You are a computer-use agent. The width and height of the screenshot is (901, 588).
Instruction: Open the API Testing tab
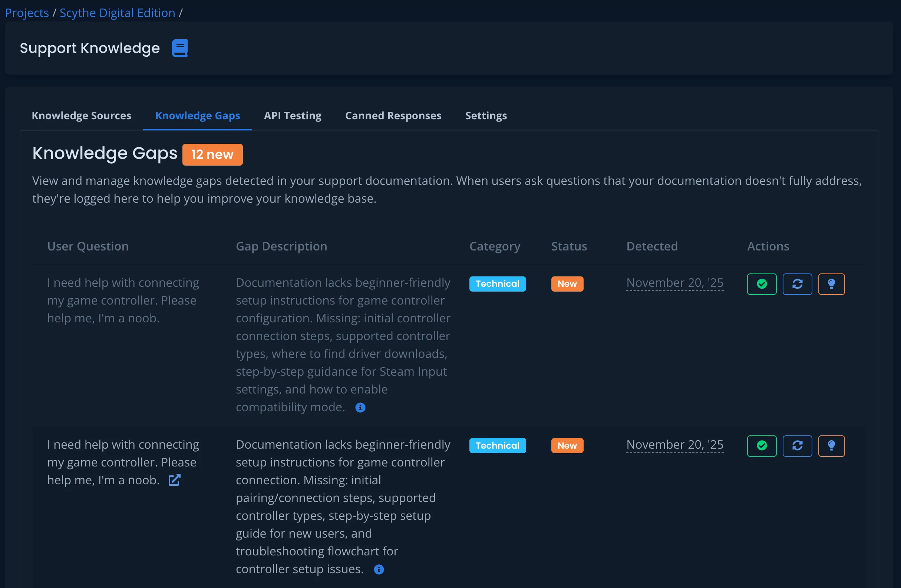click(x=293, y=116)
